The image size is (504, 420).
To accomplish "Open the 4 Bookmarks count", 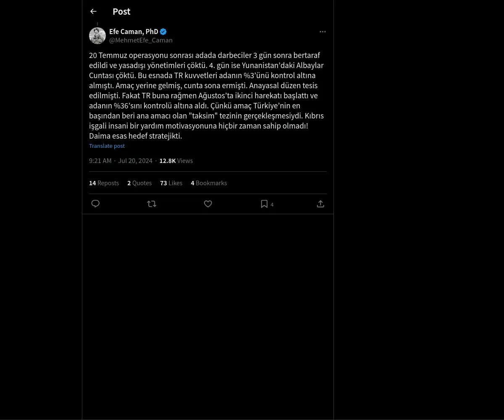I will [x=209, y=183].
